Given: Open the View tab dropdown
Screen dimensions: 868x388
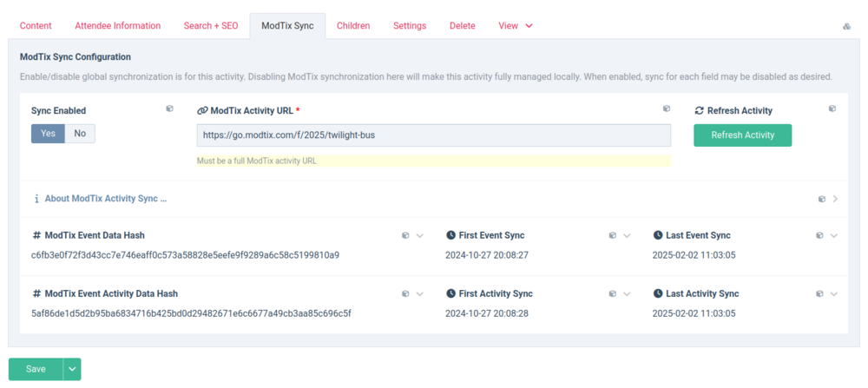Looking at the screenshot, I should [515, 26].
